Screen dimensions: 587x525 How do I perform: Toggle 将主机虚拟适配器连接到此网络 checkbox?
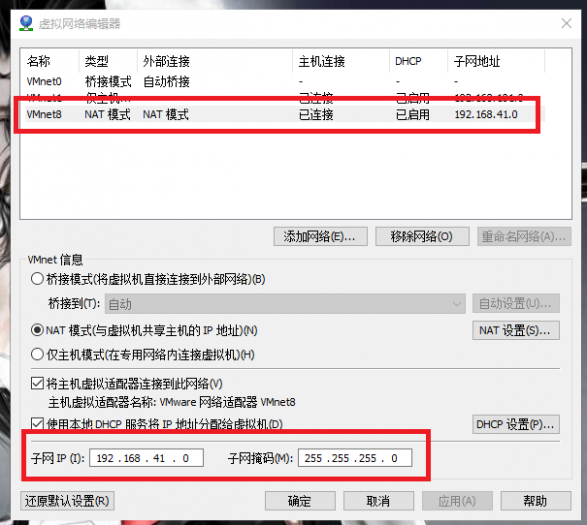click(37, 383)
